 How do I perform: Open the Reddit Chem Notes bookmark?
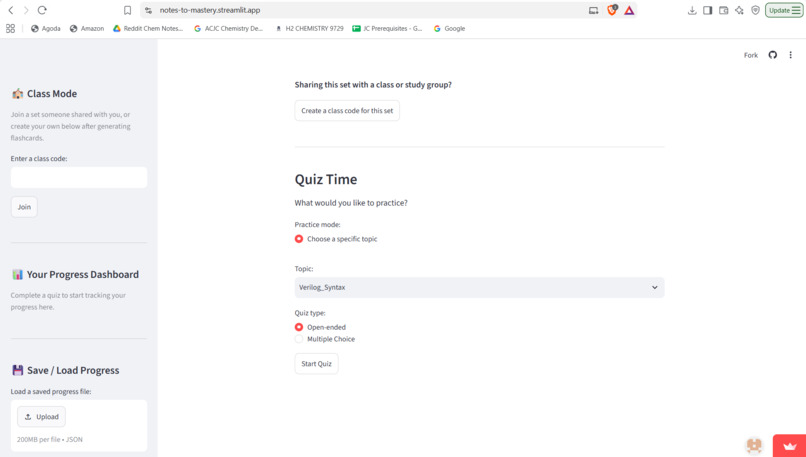coord(148,29)
